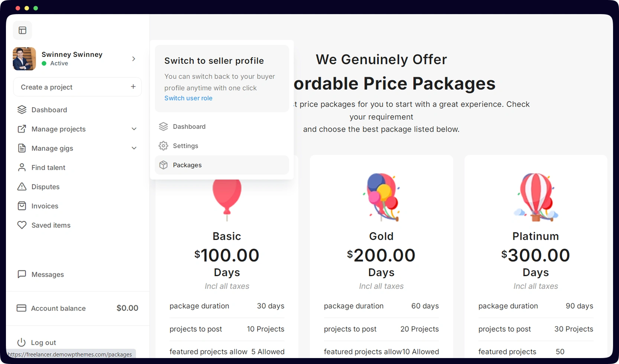
Task: Select the Platinum hot air balloon image
Action: pyautogui.click(x=536, y=197)
